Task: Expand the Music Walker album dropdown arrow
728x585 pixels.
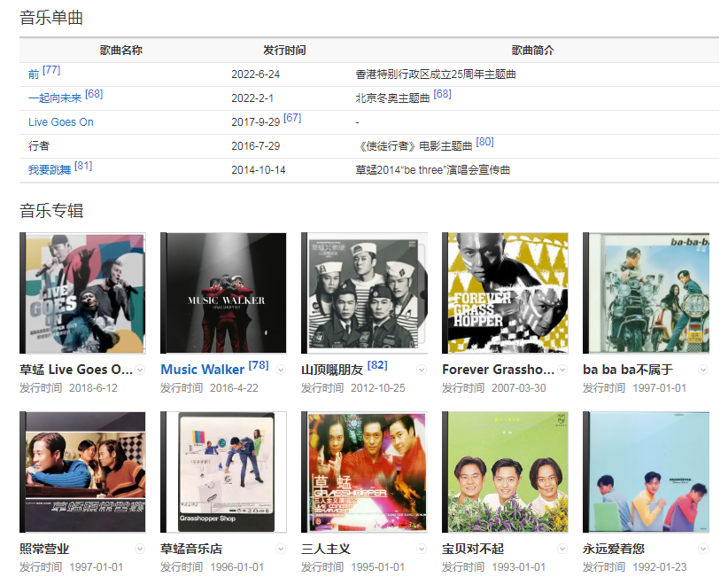Action: [281, 370]
